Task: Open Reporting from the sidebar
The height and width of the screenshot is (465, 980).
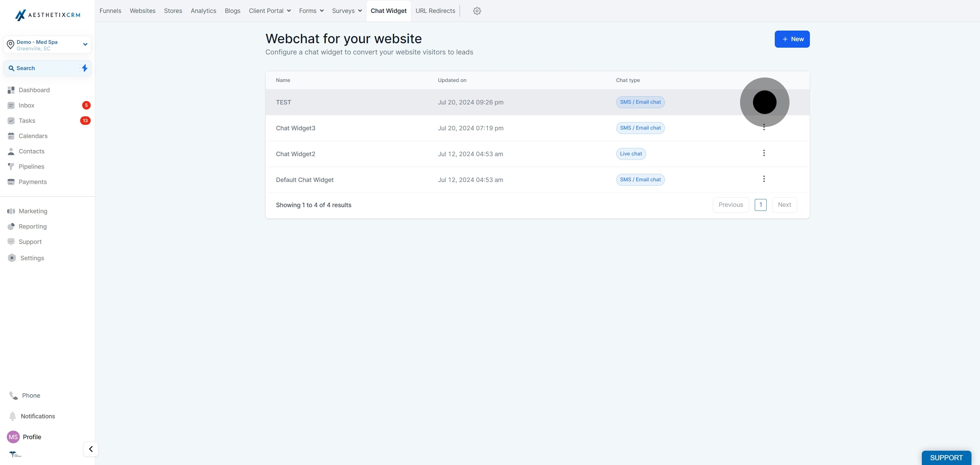Action: tap(32, 226)
